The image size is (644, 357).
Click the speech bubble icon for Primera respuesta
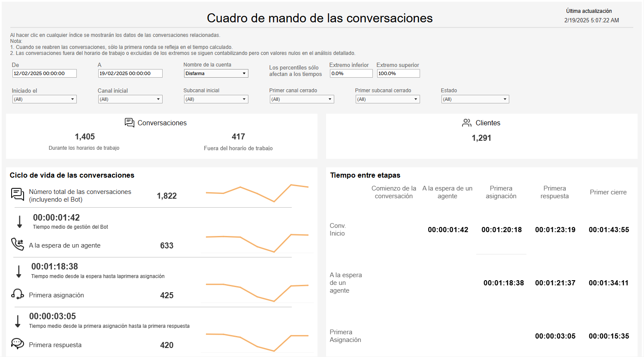coord(18,344)
